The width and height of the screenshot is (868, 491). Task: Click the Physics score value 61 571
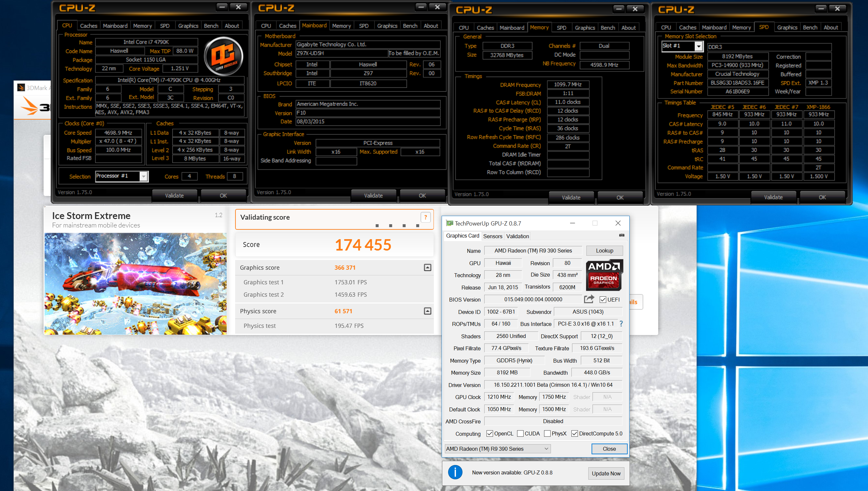pos(343,311)
